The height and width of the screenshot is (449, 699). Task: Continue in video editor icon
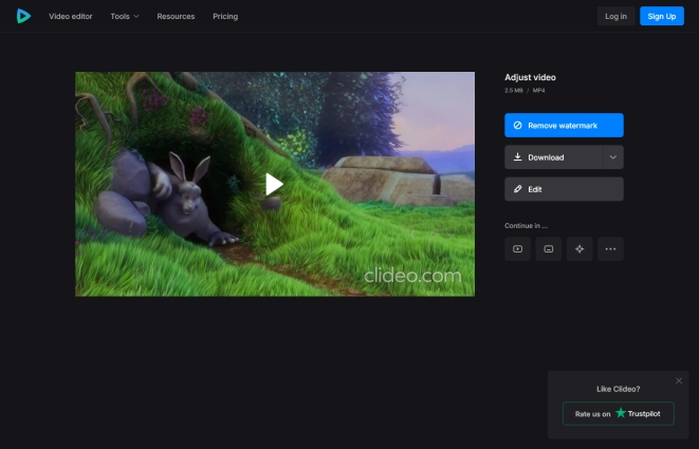(518, 249)
